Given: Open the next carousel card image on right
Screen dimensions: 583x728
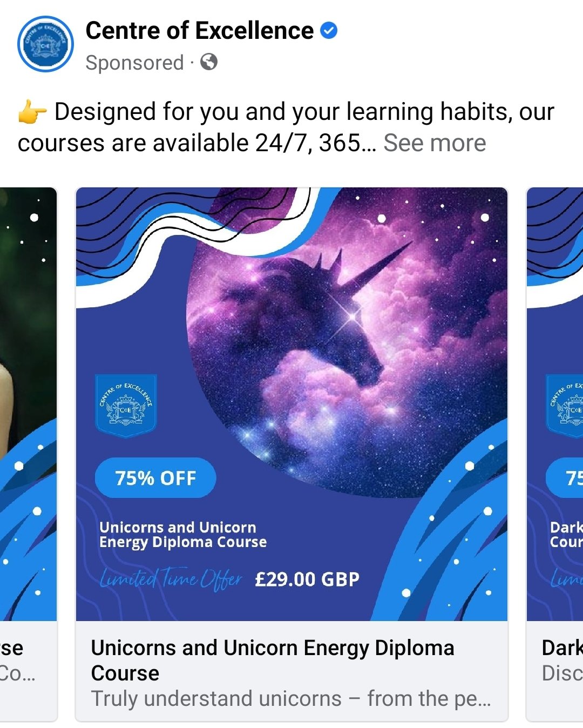Looking at the screenshot, I should pos(555,404).
